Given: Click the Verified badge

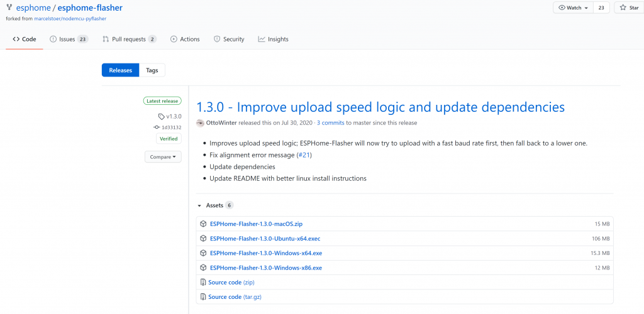Looking at the screenshot, I should click(169, 139).
